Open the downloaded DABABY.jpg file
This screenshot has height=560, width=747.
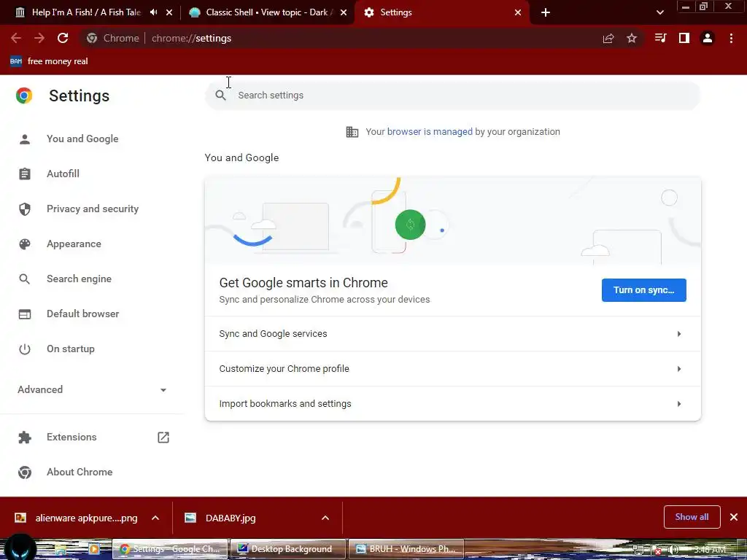[231, 518]
